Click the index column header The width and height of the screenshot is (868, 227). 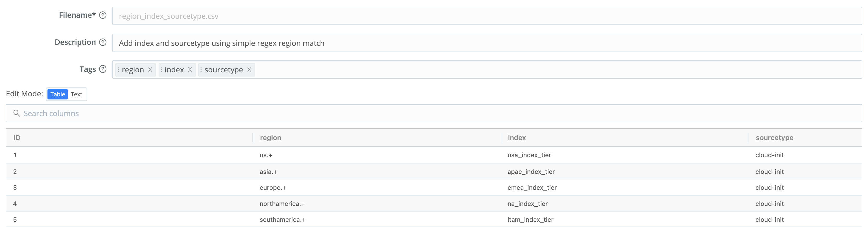pos(517,137)
